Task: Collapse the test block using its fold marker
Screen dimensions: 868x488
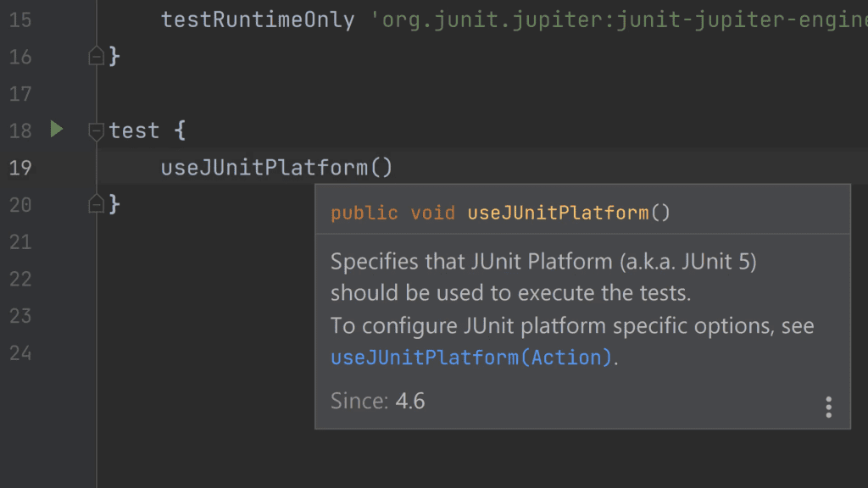Action: [x=94, y=130]
